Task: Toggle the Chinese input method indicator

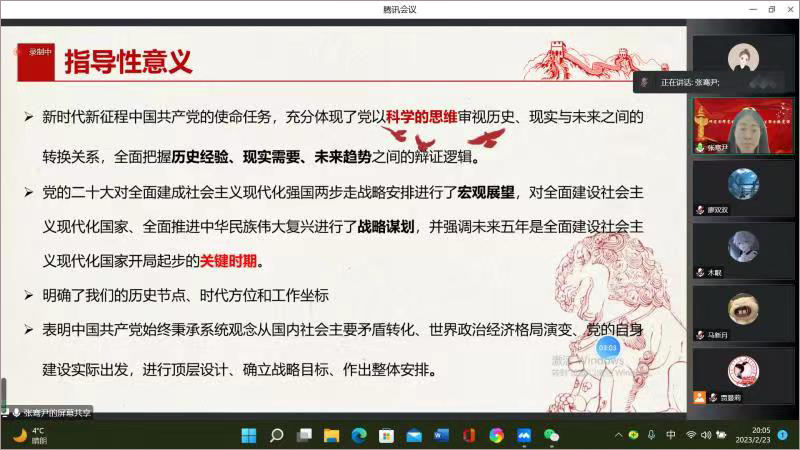Action: point(671,435)
